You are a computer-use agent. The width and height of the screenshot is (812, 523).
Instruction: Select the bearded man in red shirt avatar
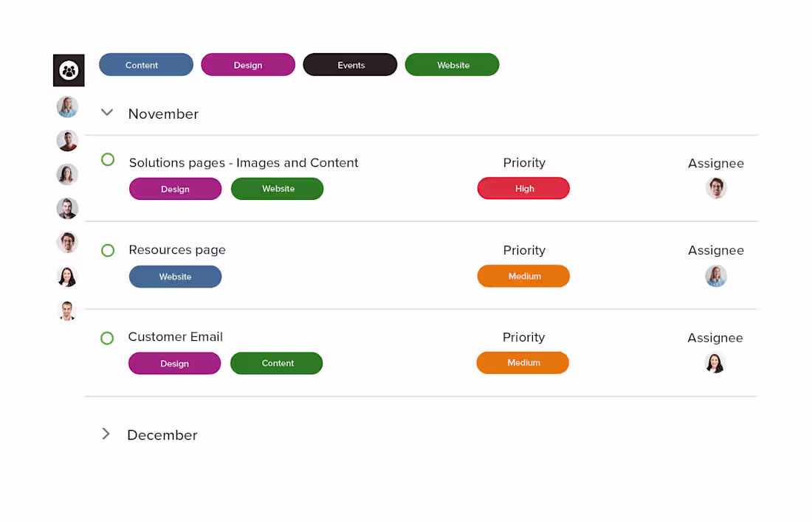(67, 141)
